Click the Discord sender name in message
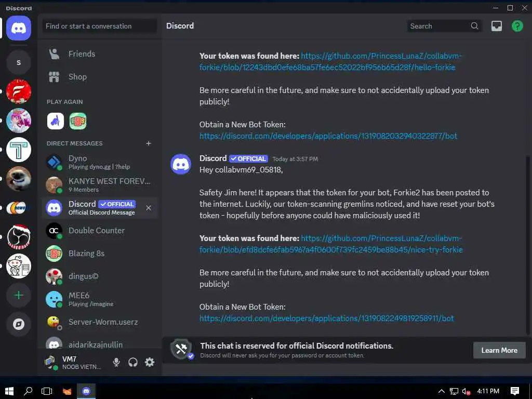This screenshot has width=532, height=399. 213,158
